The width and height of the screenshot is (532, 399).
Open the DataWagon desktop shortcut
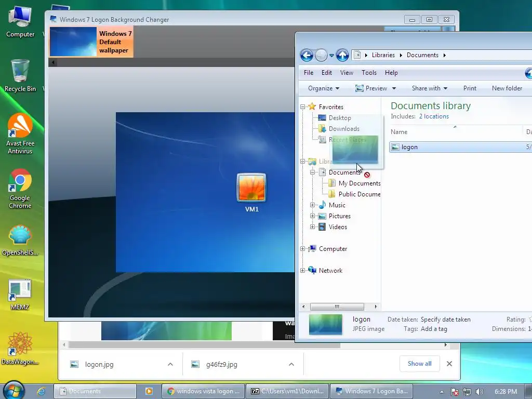20,349
